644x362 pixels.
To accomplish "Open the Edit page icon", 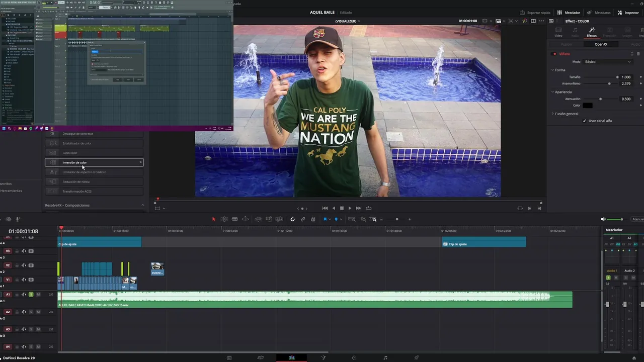I will [292, 357].
